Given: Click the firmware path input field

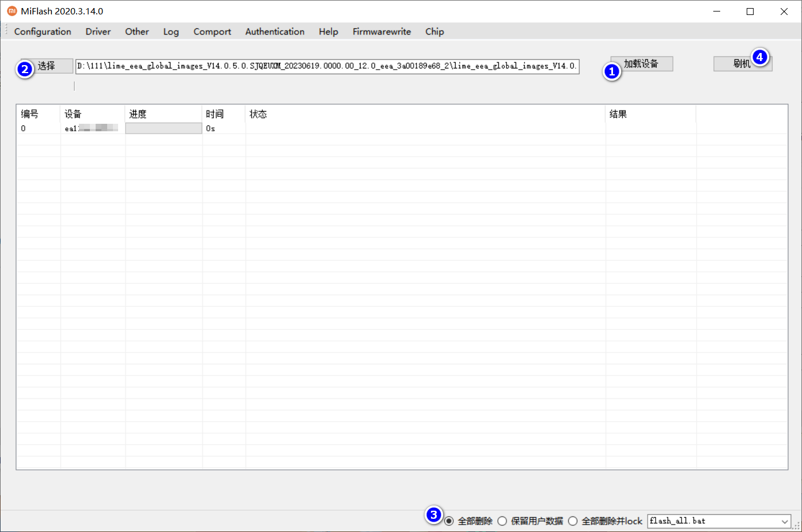Looking at the screenshot, I should point(327,66).
